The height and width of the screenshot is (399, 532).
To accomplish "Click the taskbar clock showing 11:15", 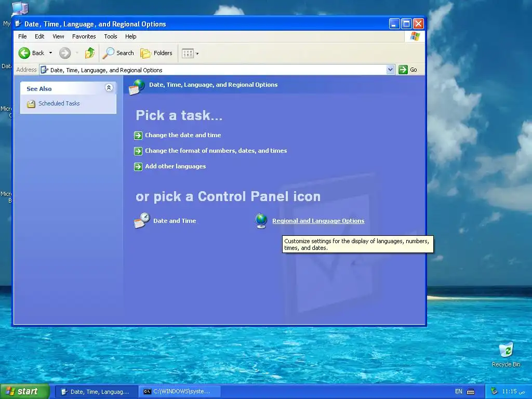I will [x=513, y=392].
